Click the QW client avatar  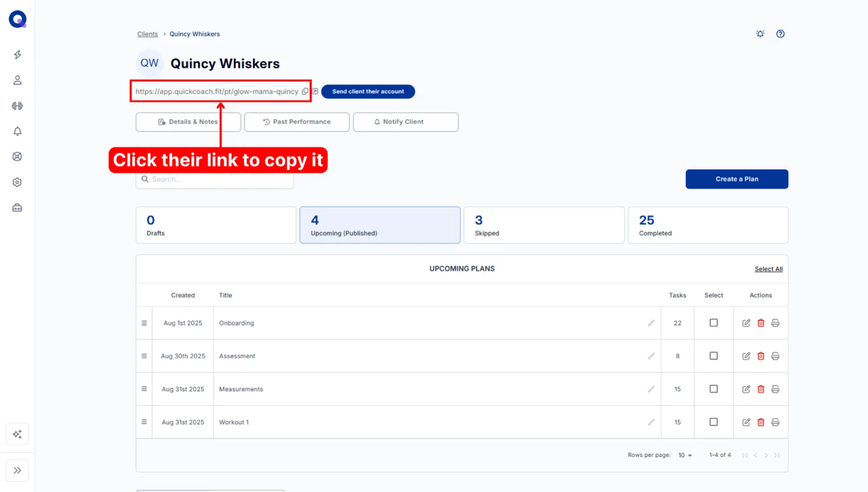coord(150,63)
